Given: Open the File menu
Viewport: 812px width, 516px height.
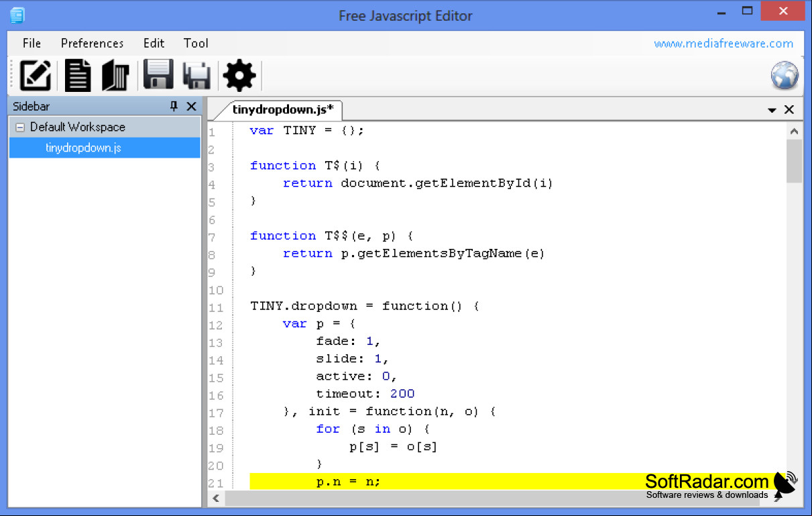Looking at the screenshot, I should [x=32, y=43].
